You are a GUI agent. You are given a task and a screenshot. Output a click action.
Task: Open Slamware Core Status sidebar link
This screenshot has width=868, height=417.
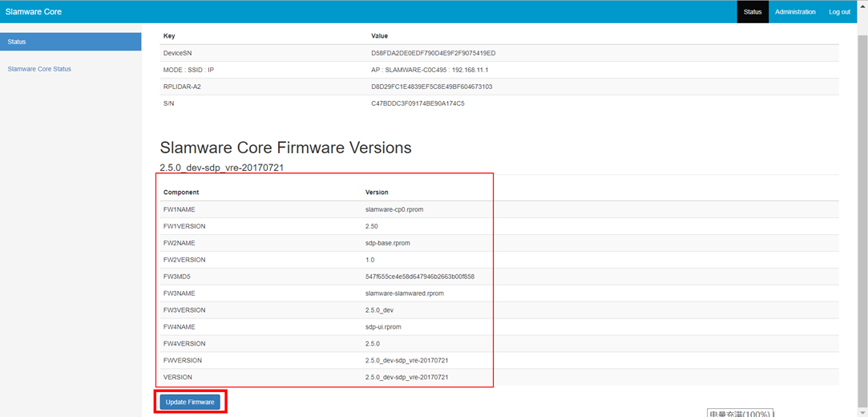pos(39,69)
